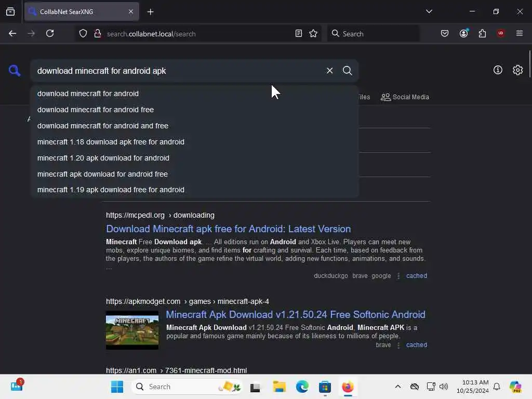Click the Minecraft thumbnail image
Viewport: 532px width, 399px height.
132,330
